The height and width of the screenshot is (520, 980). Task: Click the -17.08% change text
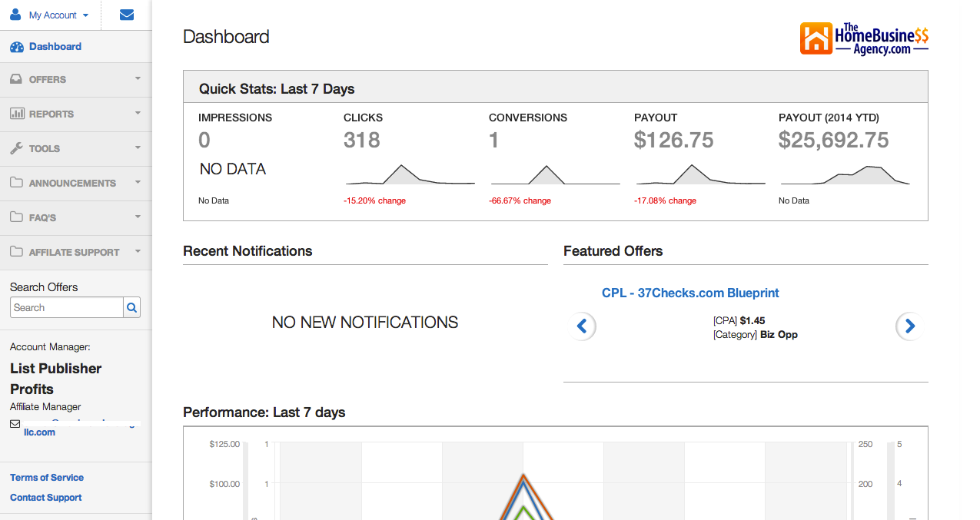tap(665, 200)
